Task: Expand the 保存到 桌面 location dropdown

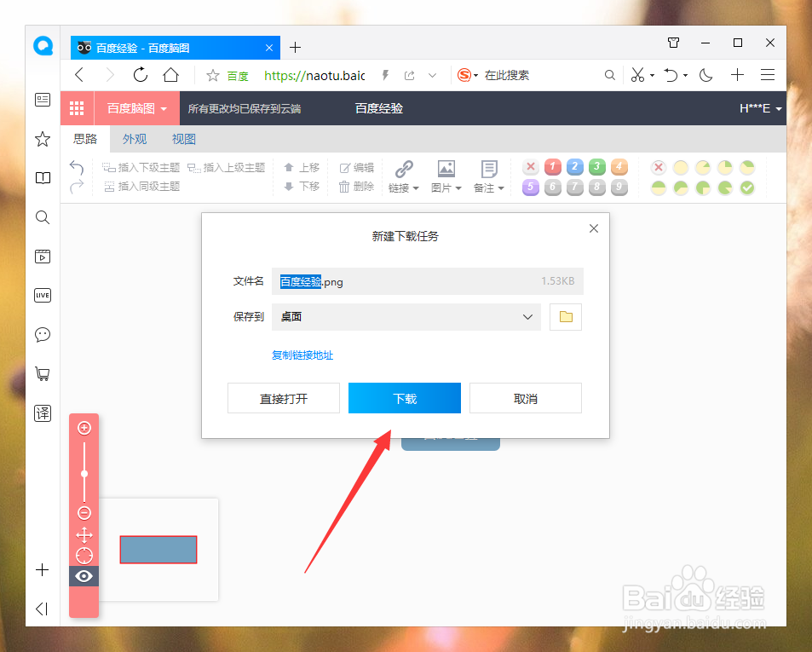Action: click(x=406, y=317)
